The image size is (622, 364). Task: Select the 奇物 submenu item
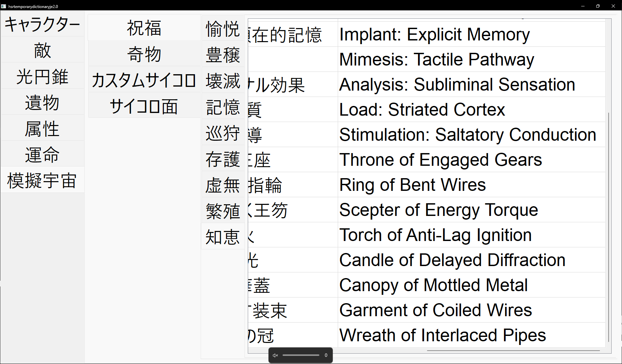click(144, 54)
